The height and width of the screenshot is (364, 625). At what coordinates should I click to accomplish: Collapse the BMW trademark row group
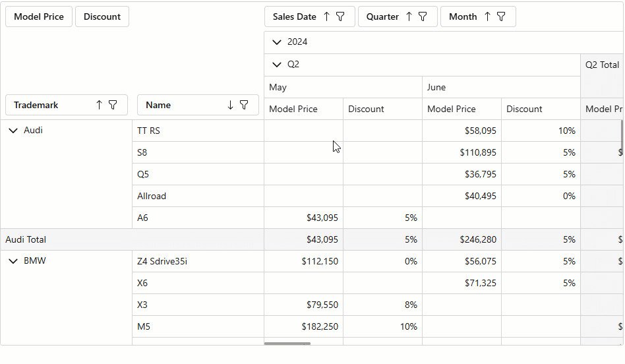coord(13,261)
